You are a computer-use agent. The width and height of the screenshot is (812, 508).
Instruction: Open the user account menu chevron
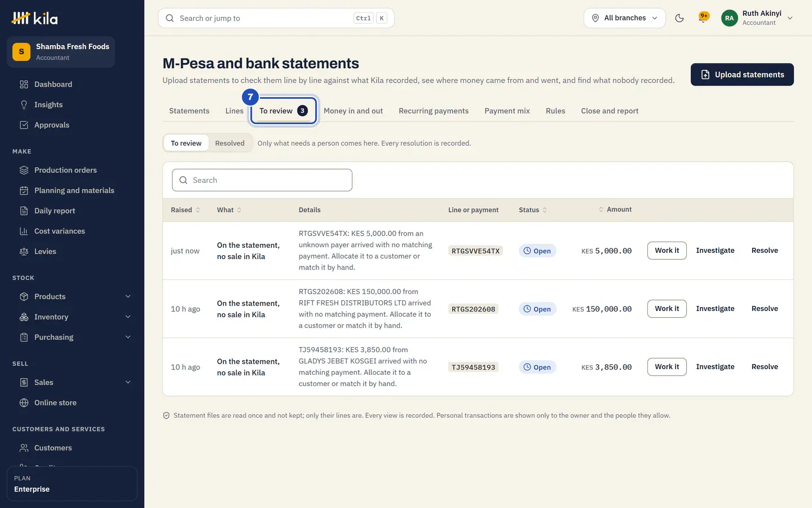790,18
